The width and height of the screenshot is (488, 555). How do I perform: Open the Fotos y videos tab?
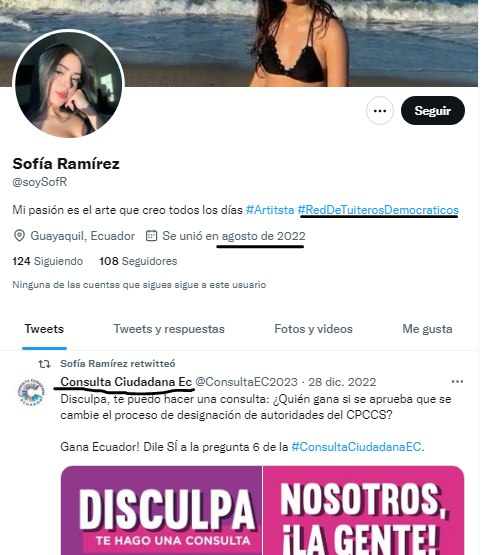tap(314, 329)
